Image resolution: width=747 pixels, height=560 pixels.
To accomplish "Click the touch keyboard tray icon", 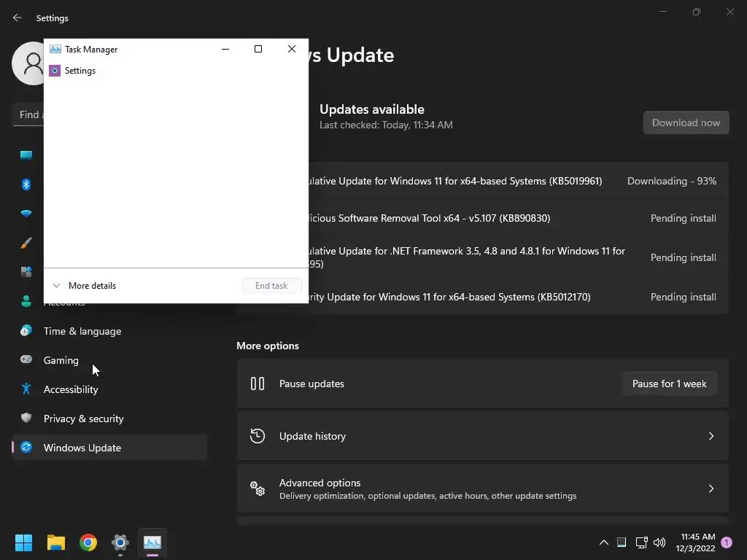I will point(622,542).
